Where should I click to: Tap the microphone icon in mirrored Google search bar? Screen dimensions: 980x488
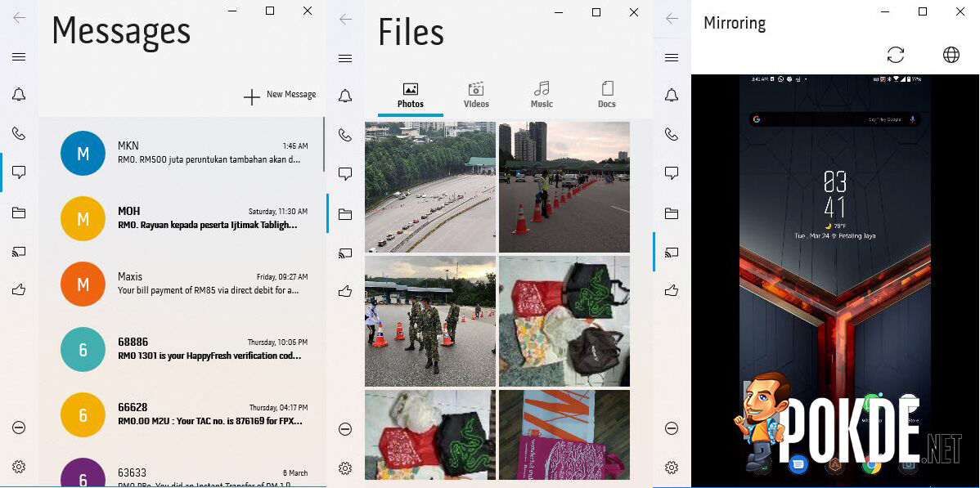pyautogui.click(x=912, y=119)
